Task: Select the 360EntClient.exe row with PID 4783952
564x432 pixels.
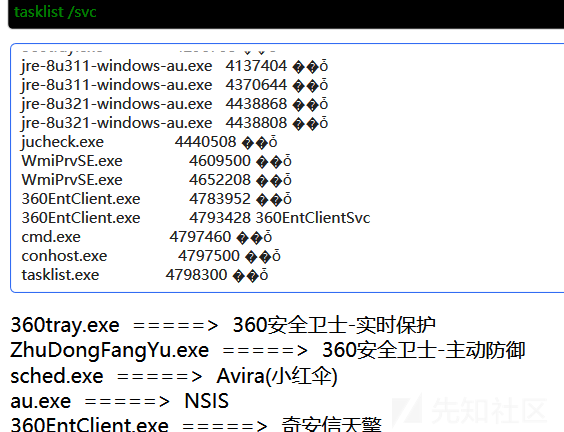Action: click(x=156, y=199)
